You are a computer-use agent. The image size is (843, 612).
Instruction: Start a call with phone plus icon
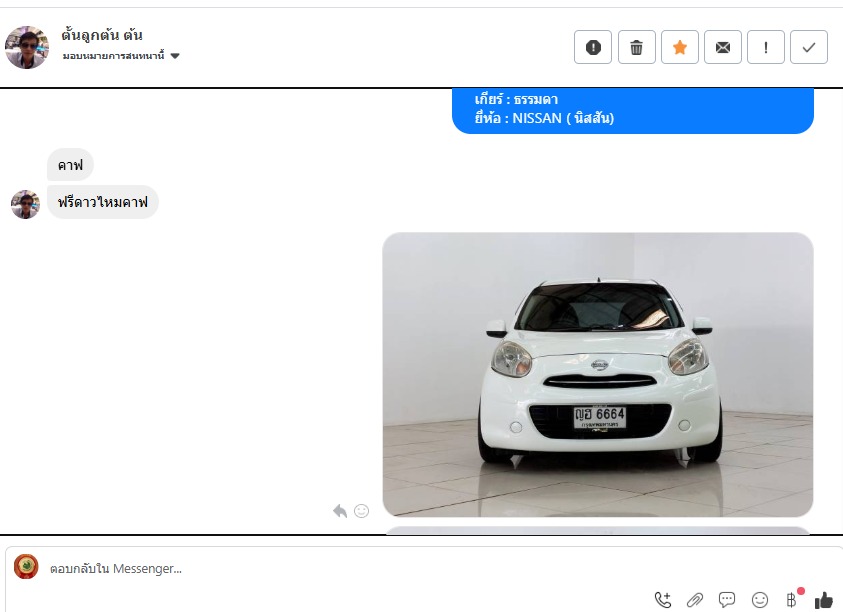pos(663,600)
